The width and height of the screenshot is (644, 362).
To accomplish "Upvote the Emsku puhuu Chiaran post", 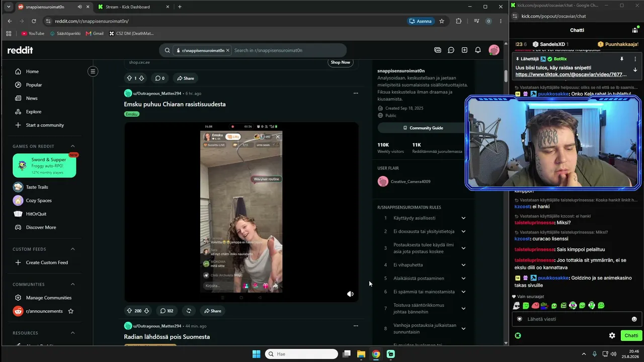I will pyautogui.click(x=129, y=311).
